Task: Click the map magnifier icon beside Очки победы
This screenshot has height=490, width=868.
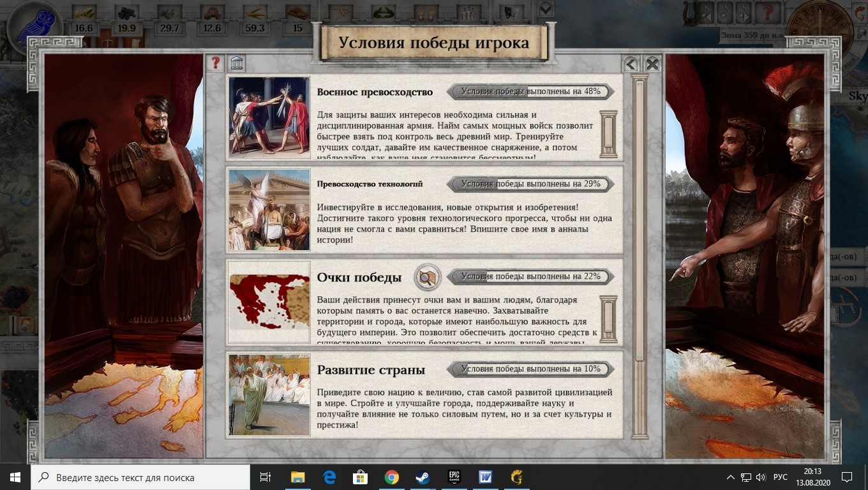Action: [x=426, y=278]
